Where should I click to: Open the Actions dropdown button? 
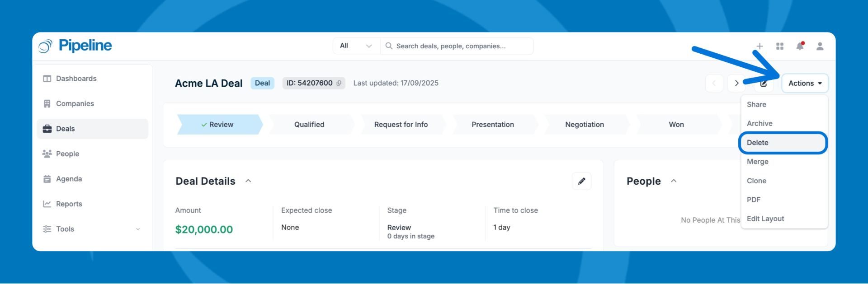click(x=805, y=83)
